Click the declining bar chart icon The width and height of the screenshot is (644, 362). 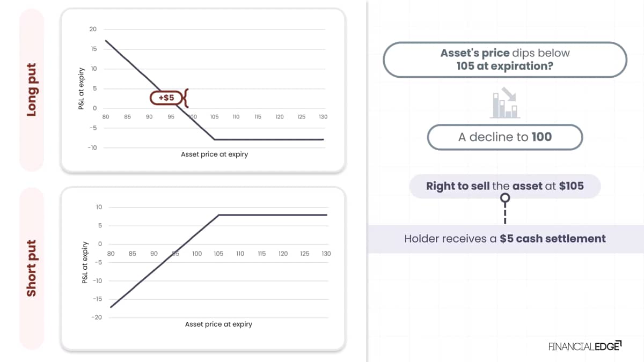[x=505, y=104]
